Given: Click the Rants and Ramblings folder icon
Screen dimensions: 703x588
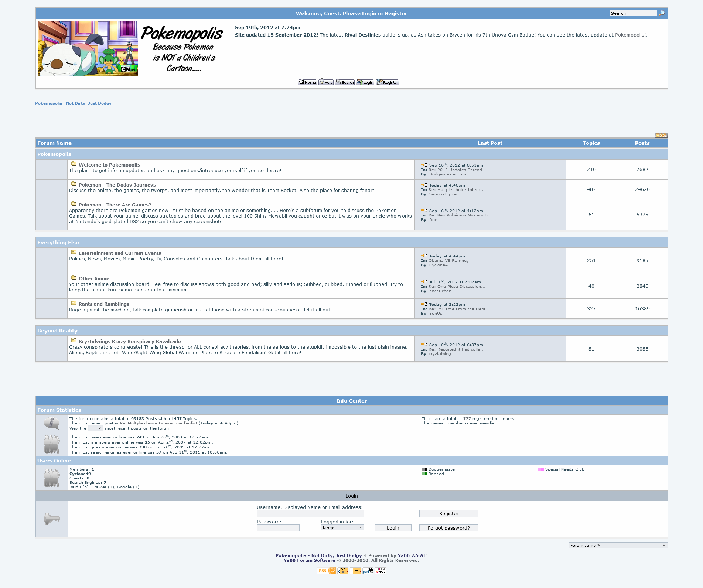Looking at the screenshot, I should pos(74,303).
